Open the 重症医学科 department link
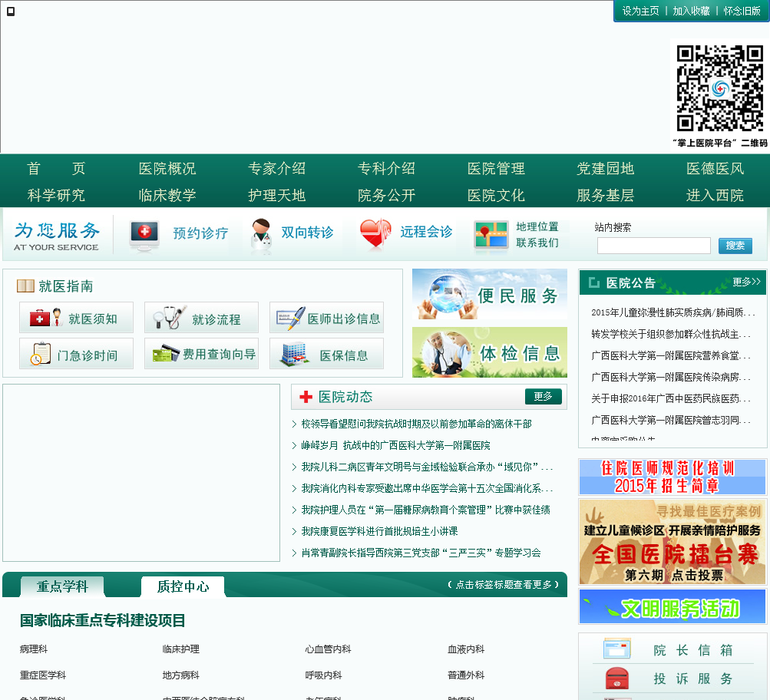 [43, 675]
